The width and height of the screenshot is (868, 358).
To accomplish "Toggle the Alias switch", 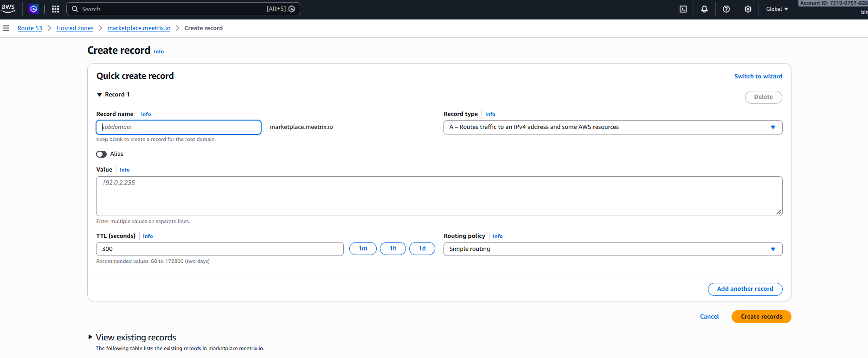I will (101, 154).
